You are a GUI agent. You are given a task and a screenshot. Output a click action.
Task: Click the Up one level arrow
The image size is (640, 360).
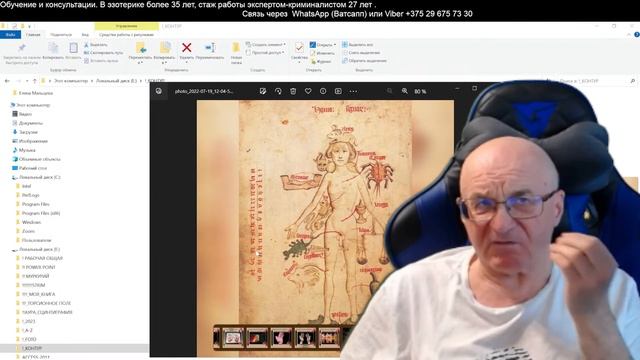(35, 81)
